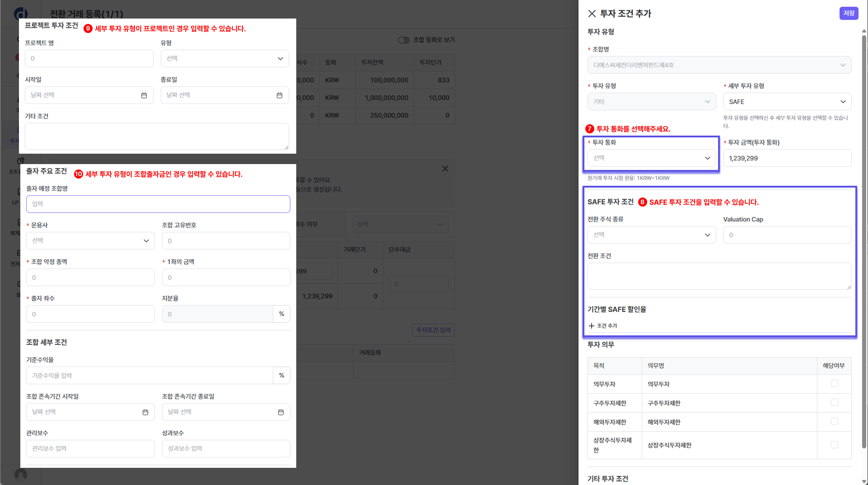Open the 투자 통화 dropdown
Viewport: 868px width, 485px height.
[651, 158]
